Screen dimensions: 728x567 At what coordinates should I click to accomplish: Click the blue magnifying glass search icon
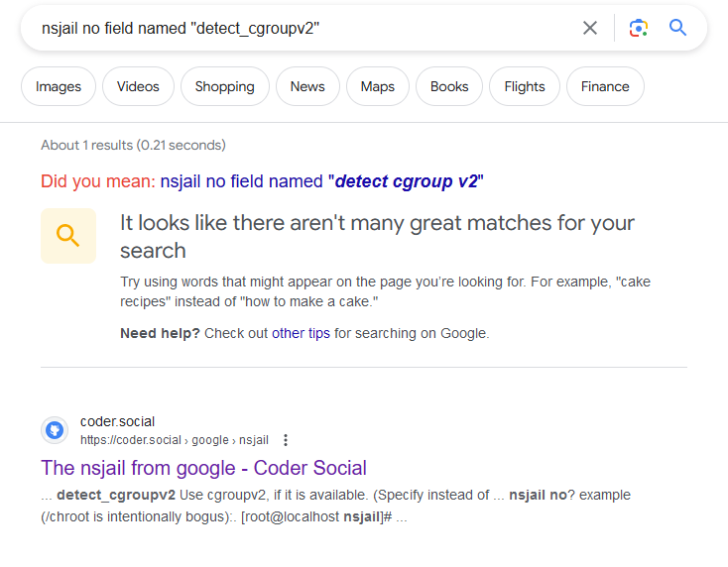(677, 28)
